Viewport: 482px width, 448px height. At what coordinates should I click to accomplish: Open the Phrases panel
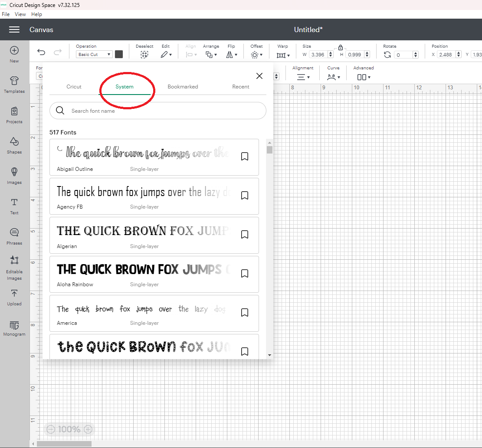click(14, 237)
